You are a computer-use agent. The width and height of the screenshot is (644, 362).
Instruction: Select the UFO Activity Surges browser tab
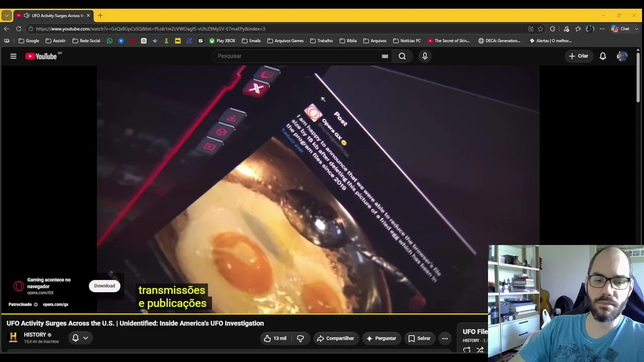[53, 16]
